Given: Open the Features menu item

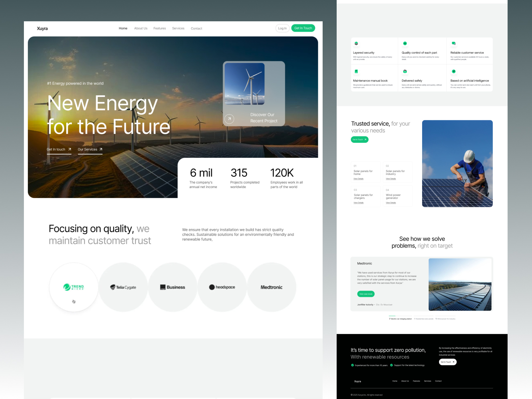Looking at the screenshot, I should [x=159, y=28].
